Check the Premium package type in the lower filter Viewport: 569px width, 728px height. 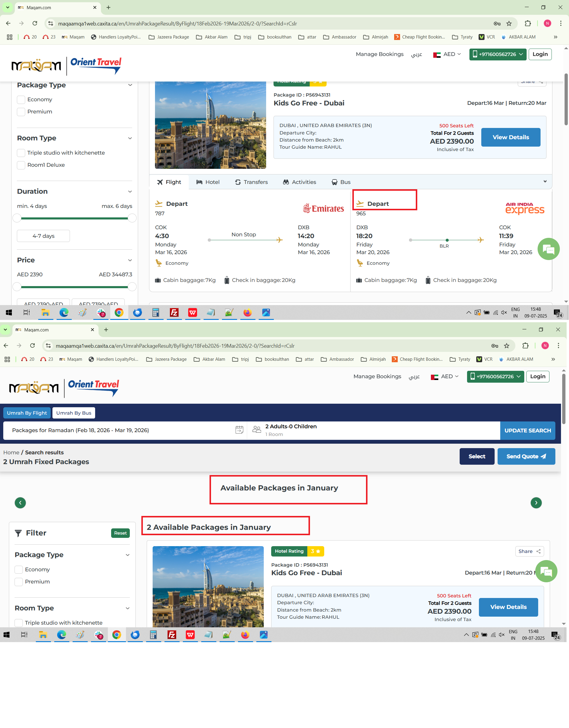click(x=19, y=582)
